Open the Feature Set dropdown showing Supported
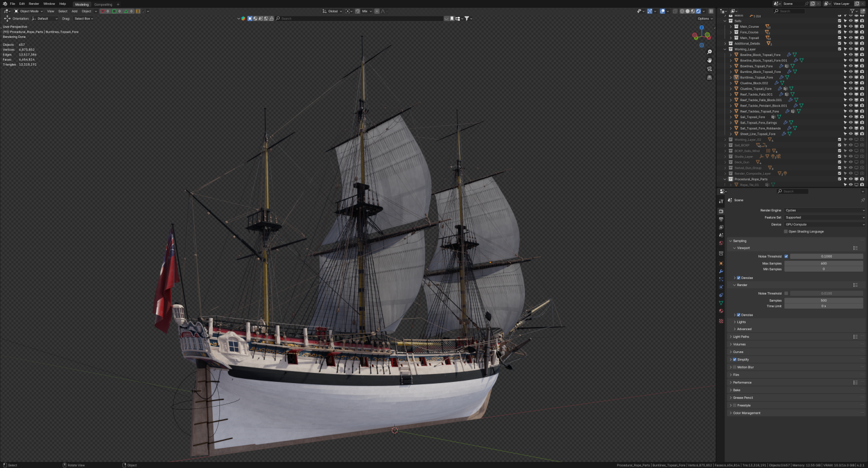 pos(824,217)
